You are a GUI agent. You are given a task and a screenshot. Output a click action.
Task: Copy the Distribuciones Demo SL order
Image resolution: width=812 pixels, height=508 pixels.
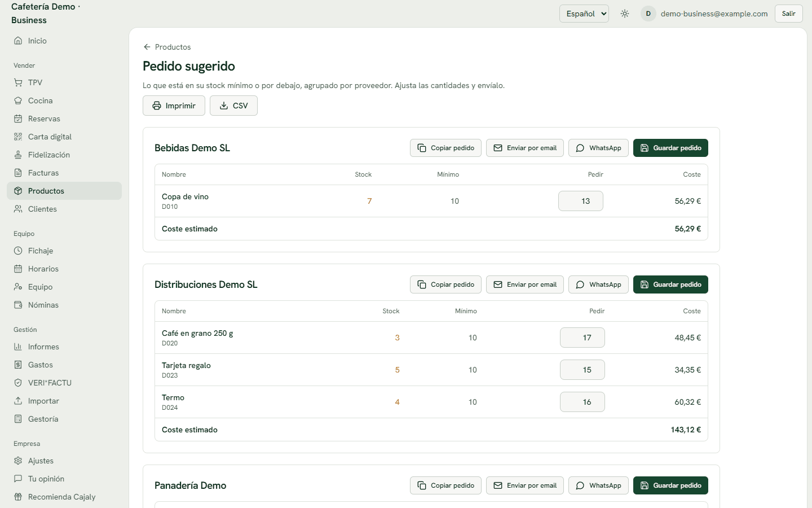click(x=445, y=284)
